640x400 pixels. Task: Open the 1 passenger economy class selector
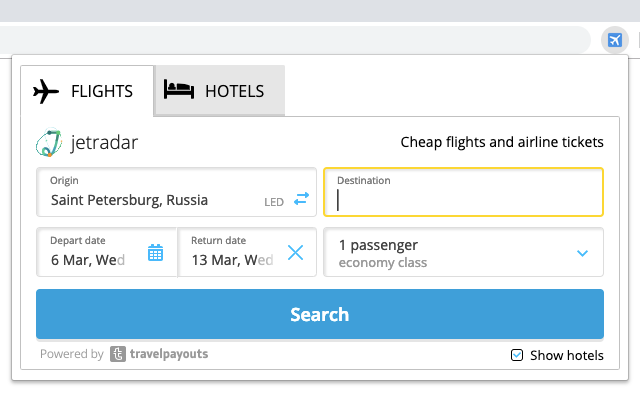point(450,253)
